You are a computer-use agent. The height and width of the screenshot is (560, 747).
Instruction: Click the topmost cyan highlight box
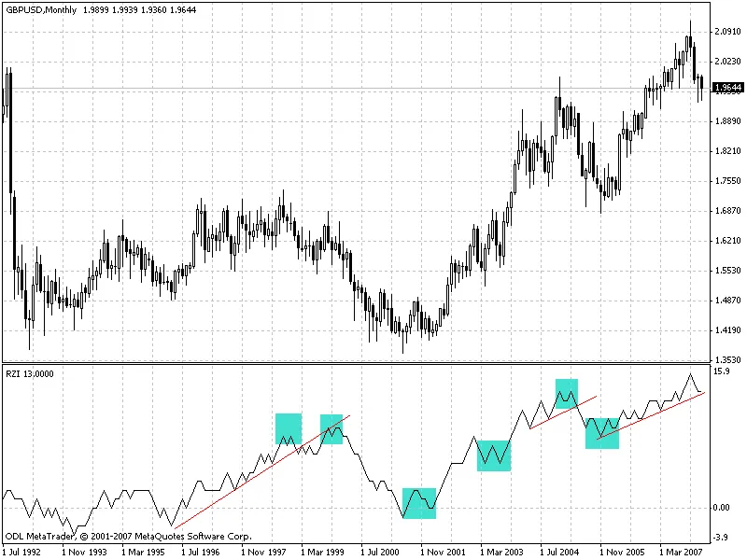(x=567, y=393)
